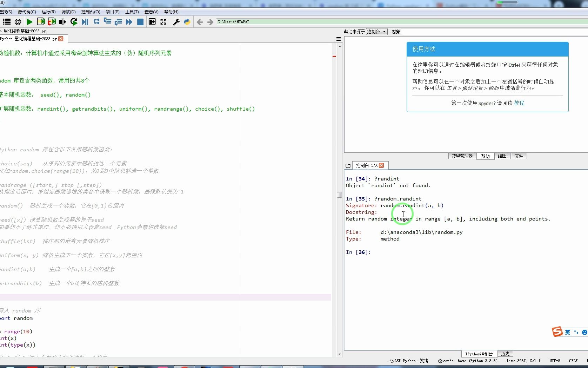
Task: Click the debug step-return icon
Action: [118, 22]
